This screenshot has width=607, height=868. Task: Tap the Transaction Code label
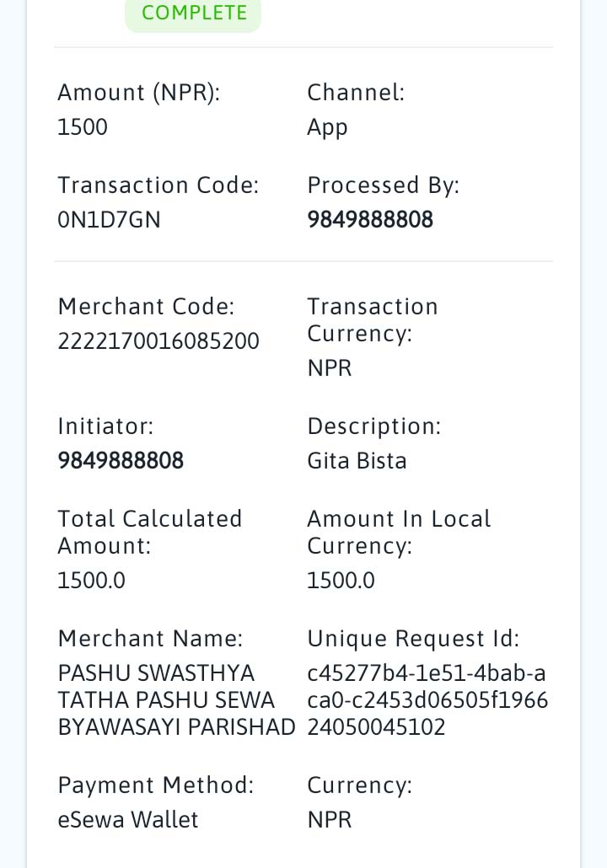point(158,185)
